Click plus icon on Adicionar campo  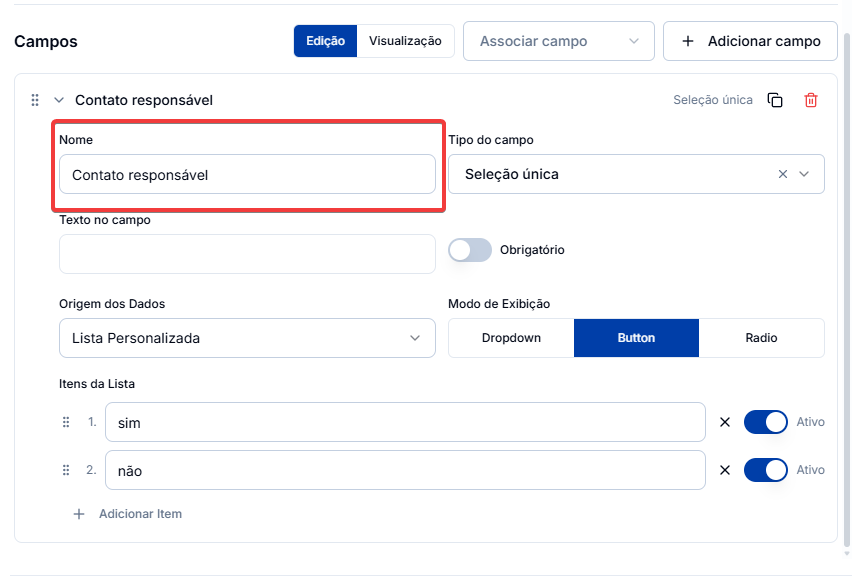tap(687, 41)
